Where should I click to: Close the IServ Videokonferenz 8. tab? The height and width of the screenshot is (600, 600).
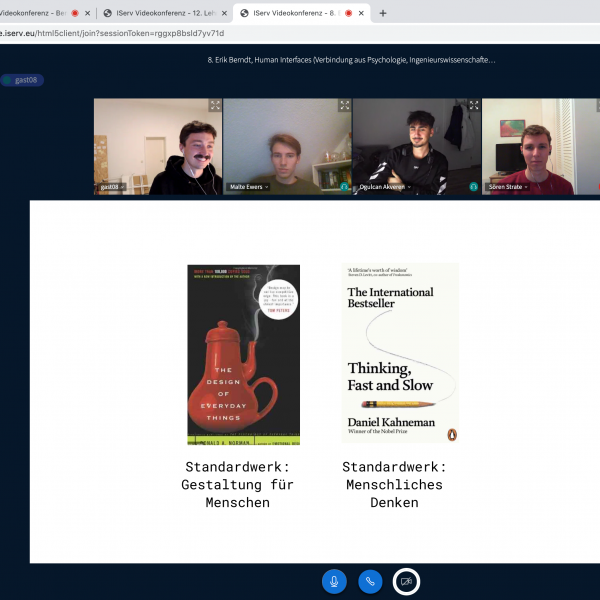click(361, 13)
